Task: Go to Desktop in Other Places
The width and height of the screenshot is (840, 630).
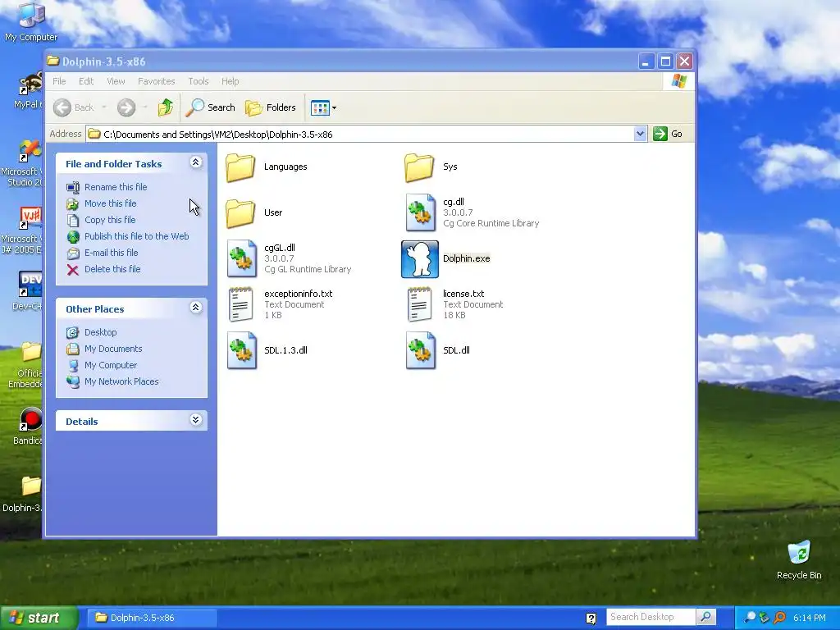Action: 100,332
